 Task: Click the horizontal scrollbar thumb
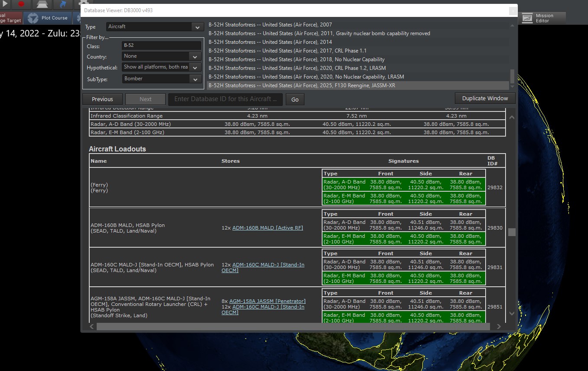[293, 326]
